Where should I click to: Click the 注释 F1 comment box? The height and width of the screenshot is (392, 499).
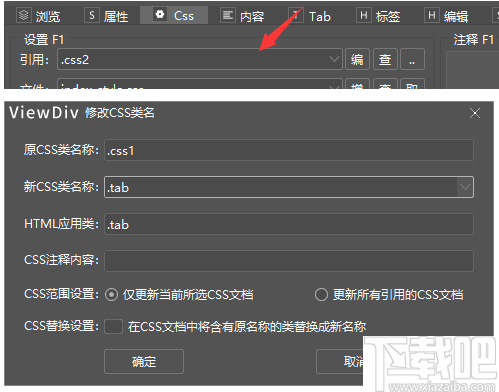point(473,69)
